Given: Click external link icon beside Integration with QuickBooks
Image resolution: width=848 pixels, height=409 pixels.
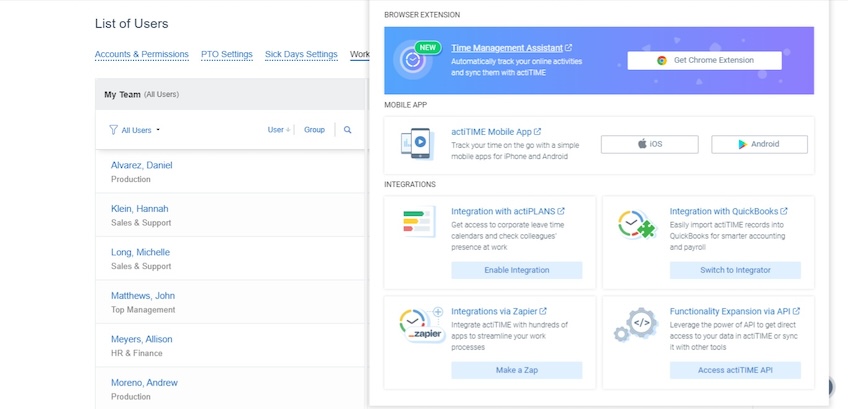Looking at the screenshot, I should click(x=784, y=211).
